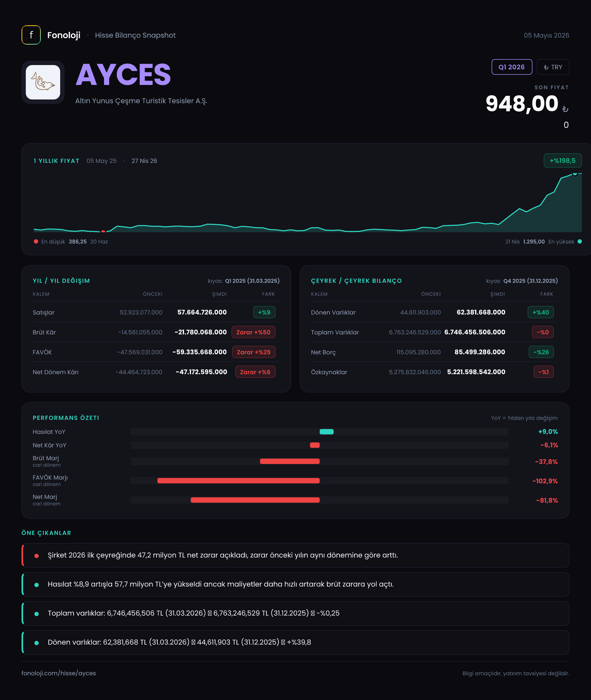
Task: Click the Net Marj red bar
Action: [255, 500]
